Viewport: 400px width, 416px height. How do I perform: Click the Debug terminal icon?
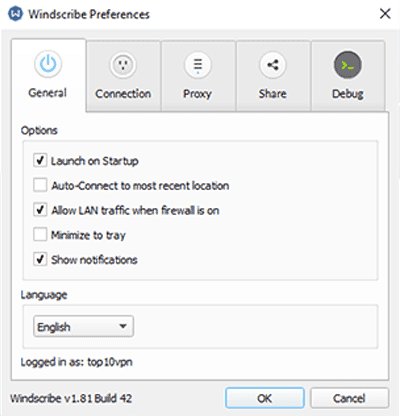click(348, 65)
